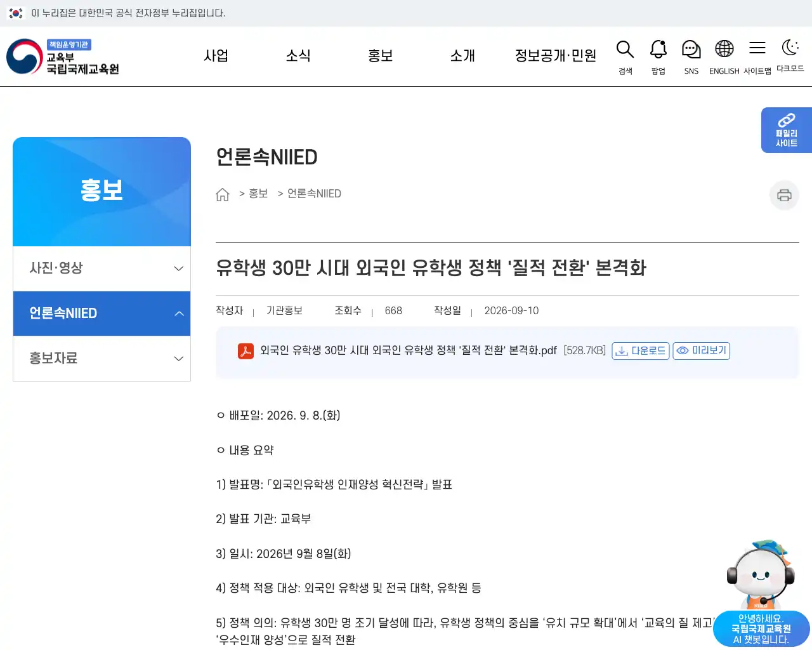Click the 홍보 breadcrumb link
812x650 pixels.
258,194
